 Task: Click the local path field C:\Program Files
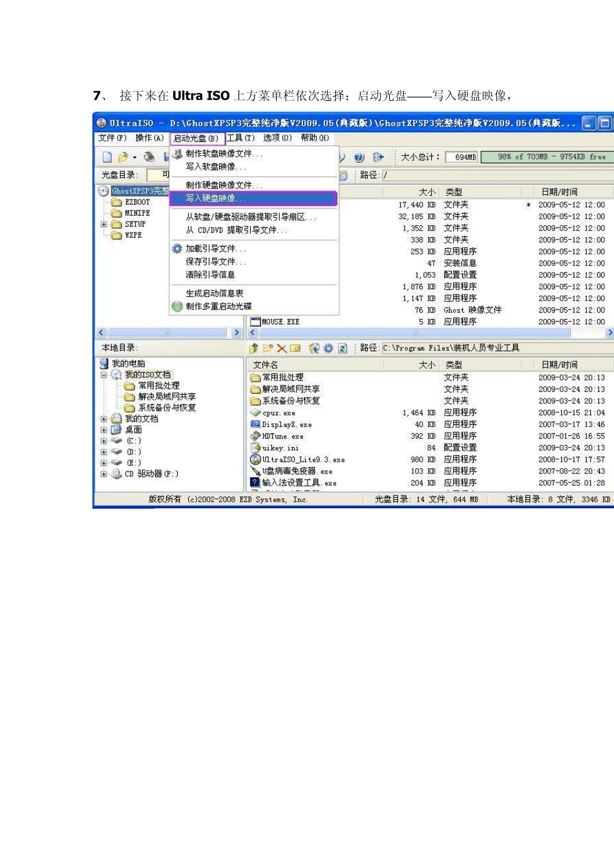[496, 348]
